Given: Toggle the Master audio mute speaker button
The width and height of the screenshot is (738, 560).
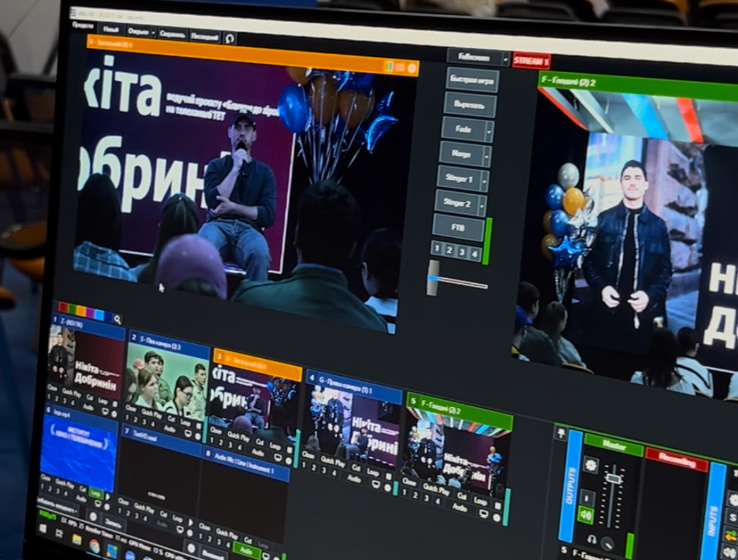Looking at the screenshot, I should pos(586,515).
